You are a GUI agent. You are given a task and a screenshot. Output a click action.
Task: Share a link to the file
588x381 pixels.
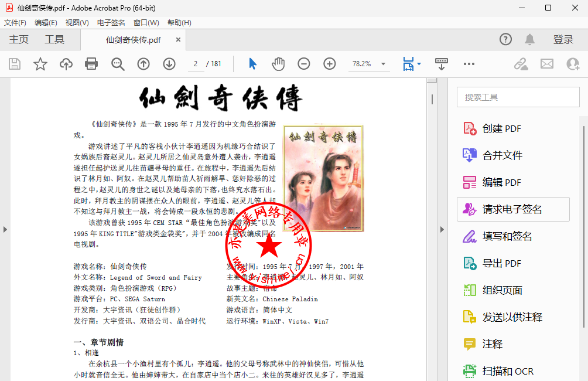pyautogui.click(x=521, y=64)
